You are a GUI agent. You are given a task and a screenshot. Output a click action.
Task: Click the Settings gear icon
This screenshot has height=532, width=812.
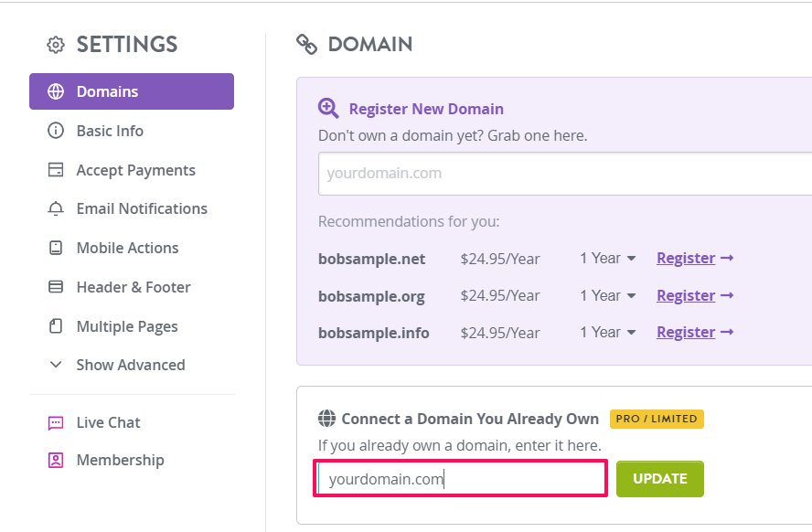click(56, 45)
